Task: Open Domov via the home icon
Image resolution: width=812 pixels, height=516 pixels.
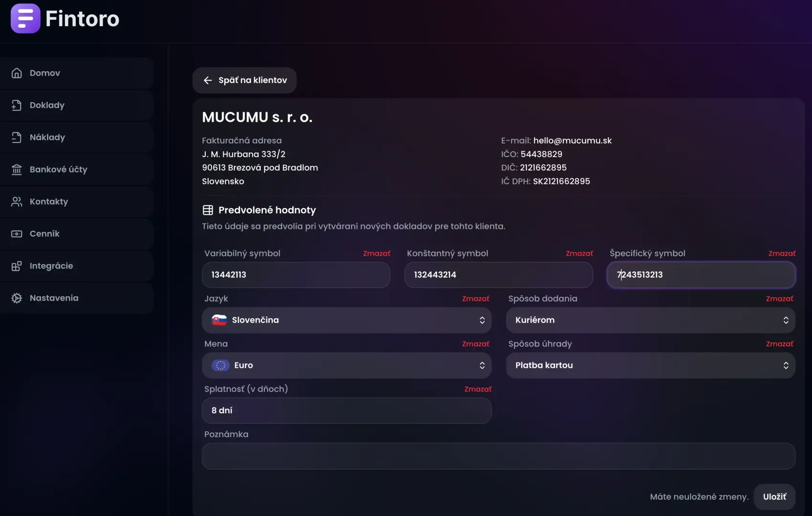Action: 17,73
